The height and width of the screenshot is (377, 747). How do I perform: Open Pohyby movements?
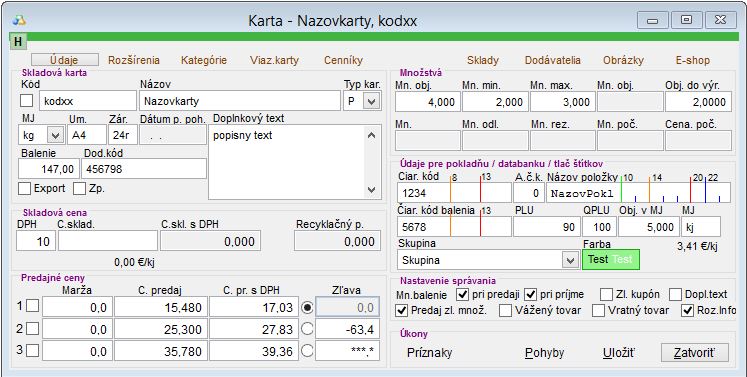(x=545, y=353)
